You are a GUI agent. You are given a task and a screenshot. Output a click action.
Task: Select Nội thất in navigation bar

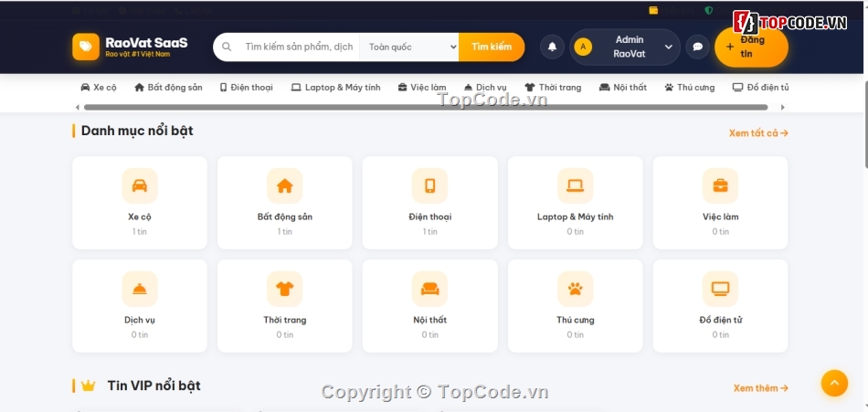pos(623,88)
